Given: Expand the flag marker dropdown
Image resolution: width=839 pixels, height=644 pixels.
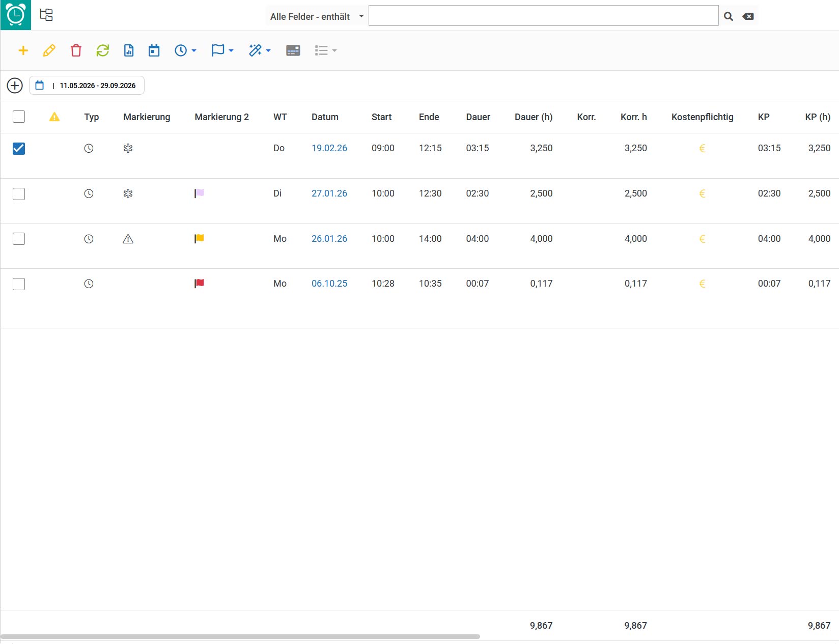Looking at the screenshot, I should (222, 50).
